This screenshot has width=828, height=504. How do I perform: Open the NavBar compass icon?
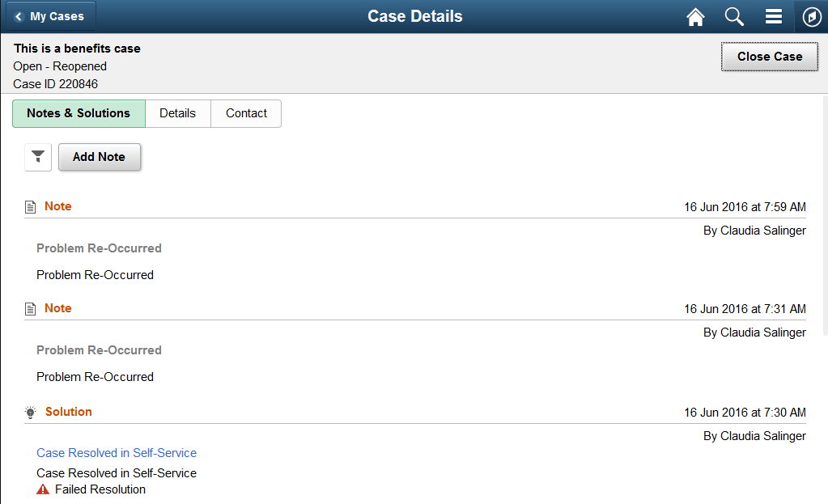[810, 16]
